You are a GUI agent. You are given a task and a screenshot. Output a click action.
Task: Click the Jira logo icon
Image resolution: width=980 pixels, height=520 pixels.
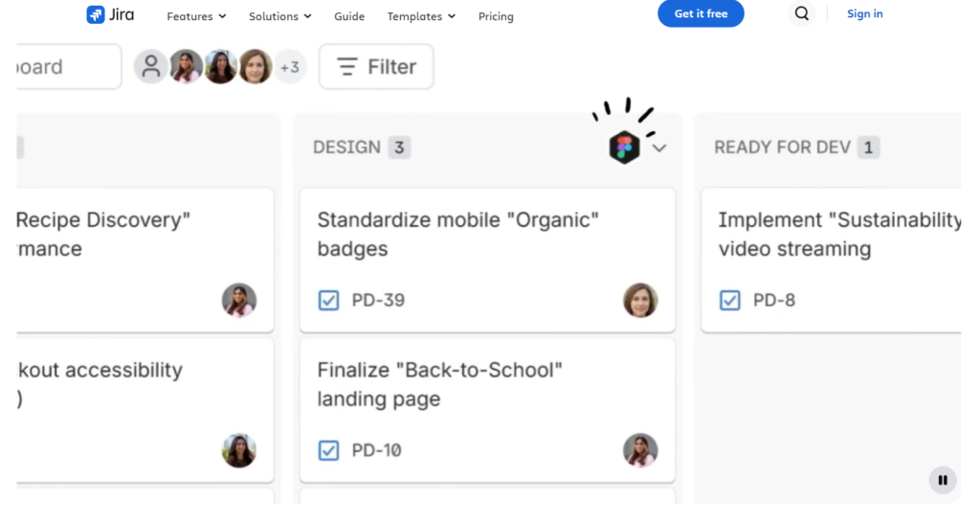[x=95, y=14]
